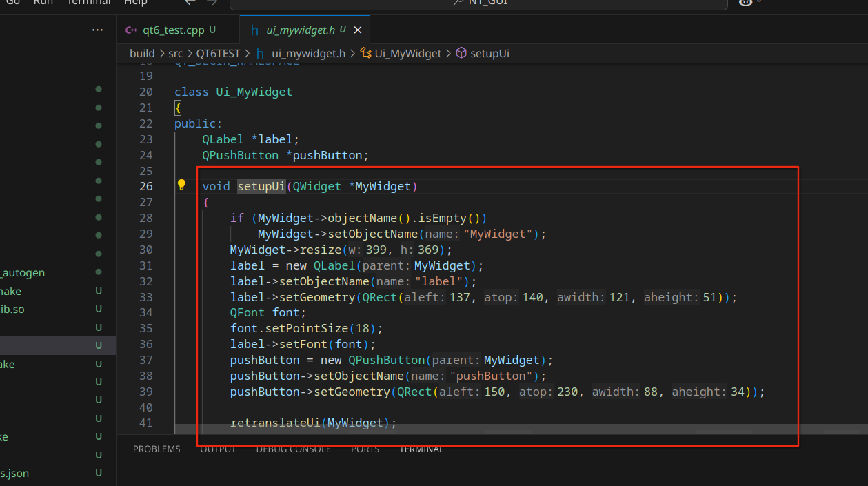Viewport: 868px width, 486px height.
Task: Open the 'setupUi' breadcrumb symbol list
Action: pyautogui.click(x=489, y=53)
